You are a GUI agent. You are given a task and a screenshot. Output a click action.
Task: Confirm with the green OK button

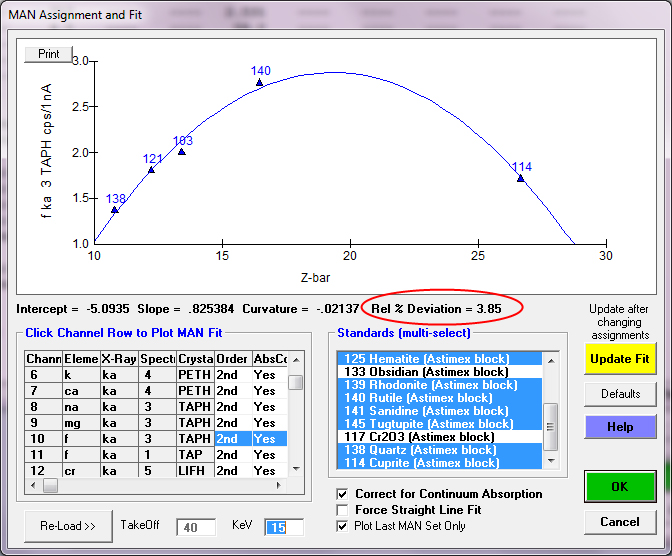click(620, 487)
